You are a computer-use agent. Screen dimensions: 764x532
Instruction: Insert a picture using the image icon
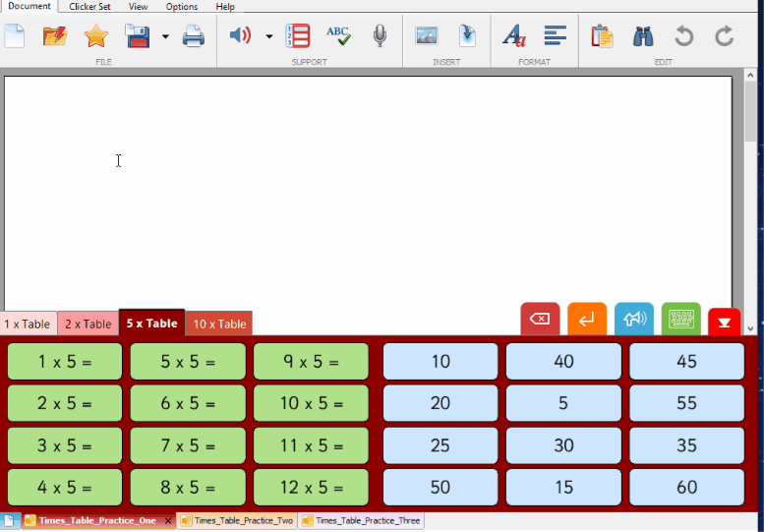426,36
